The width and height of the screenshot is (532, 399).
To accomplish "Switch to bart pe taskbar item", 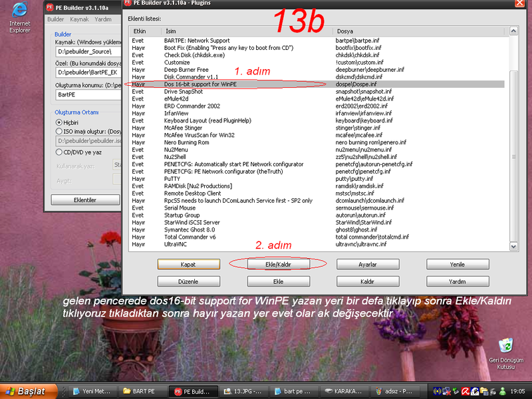I will (x=294, y=391).
